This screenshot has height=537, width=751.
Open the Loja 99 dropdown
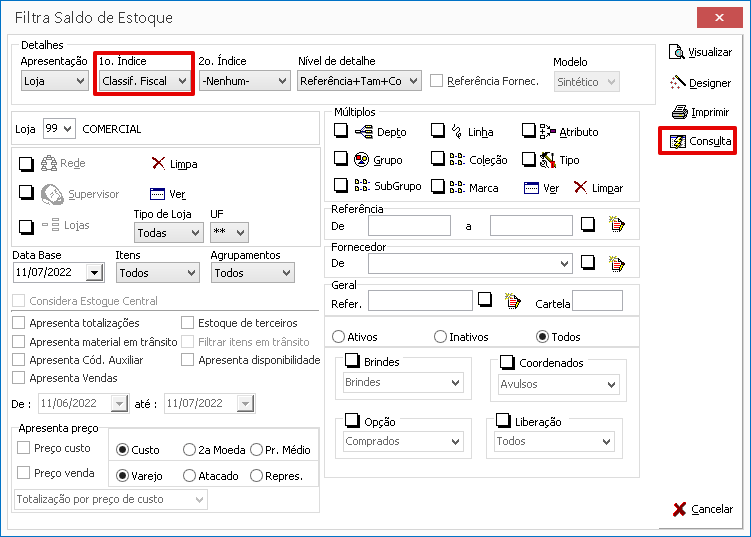click(x=59, y=128)
